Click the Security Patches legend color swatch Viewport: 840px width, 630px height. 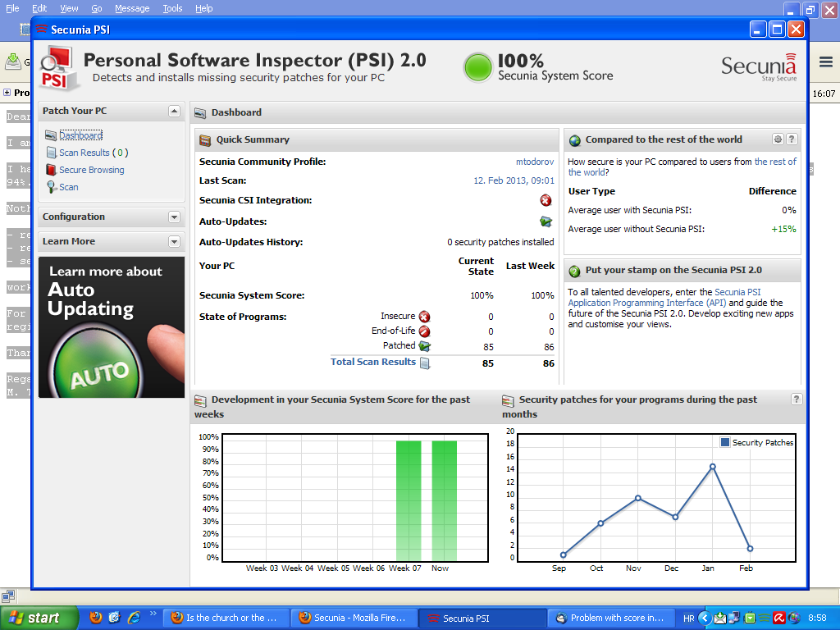coord(725,442)
